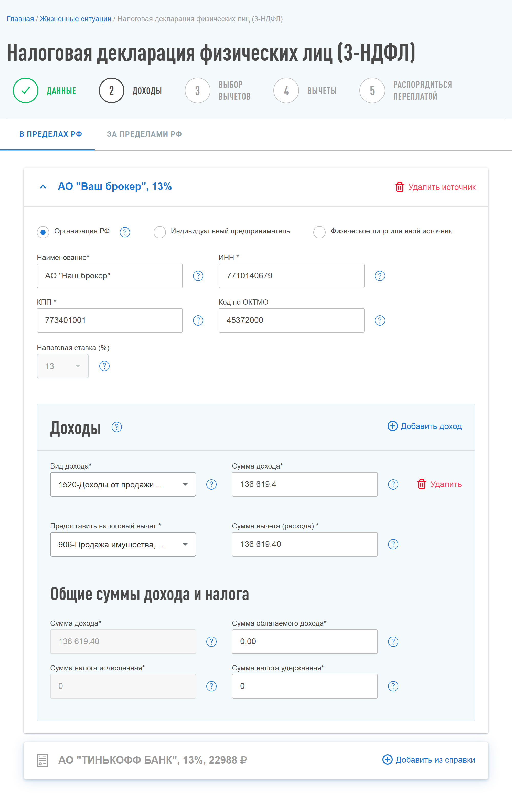This screenshot has width=512, height=812.
Task: Select Физическое лицо или иной источник radio
Action: tap(319, 232)
